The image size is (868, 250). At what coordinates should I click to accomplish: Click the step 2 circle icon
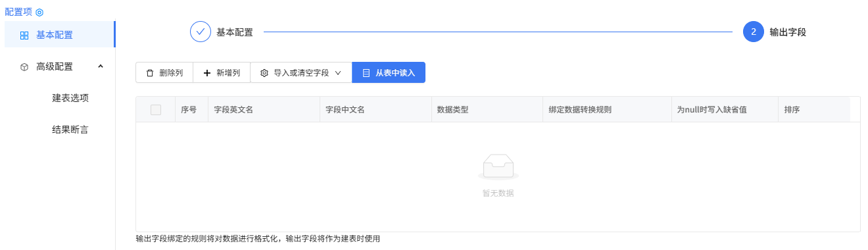coord(754,32)
